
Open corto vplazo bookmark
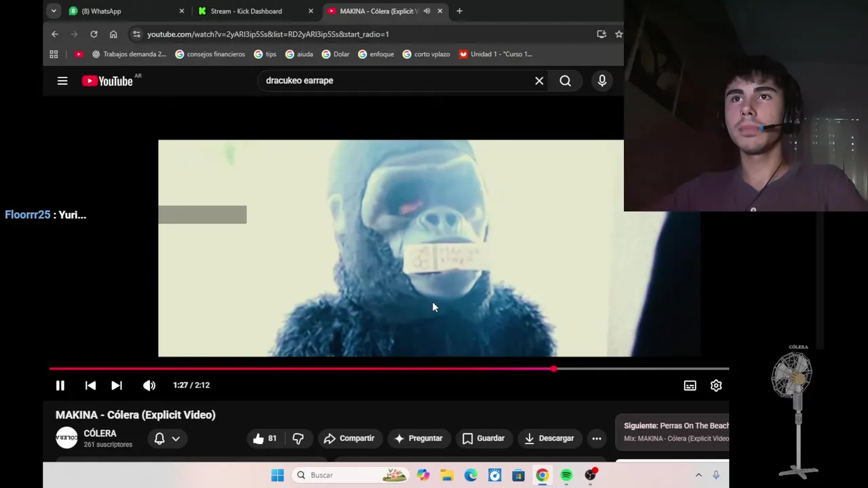coord(426,54)
